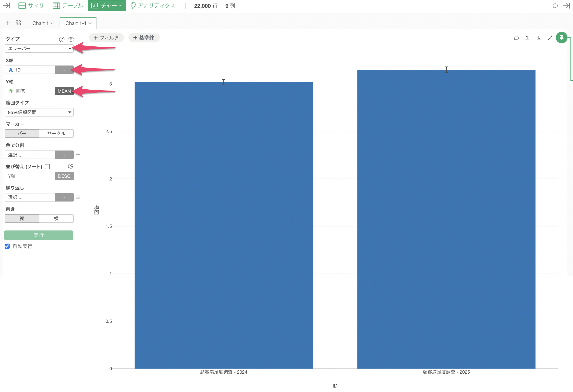Click the + 基準線 button
The width and height of the screenshot is (573, 392).
click(x=144, y=38)
